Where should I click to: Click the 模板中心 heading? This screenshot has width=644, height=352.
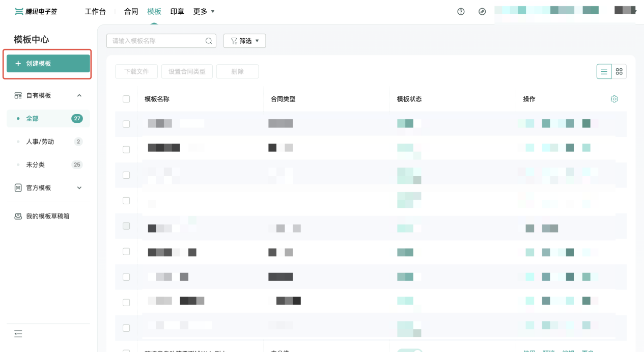tap(32, 39)
